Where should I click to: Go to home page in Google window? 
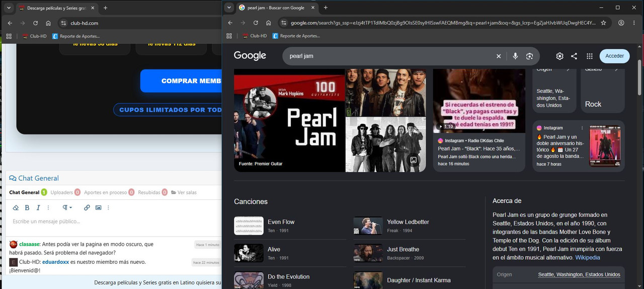[x=269, y=23]
